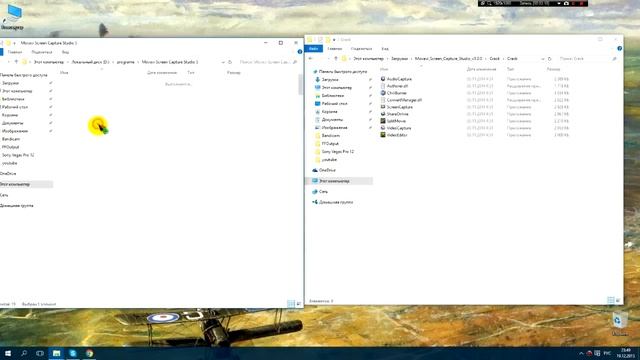Open the Windows Start menu
This screenshot has width=640, height=360.
[7, 353]
